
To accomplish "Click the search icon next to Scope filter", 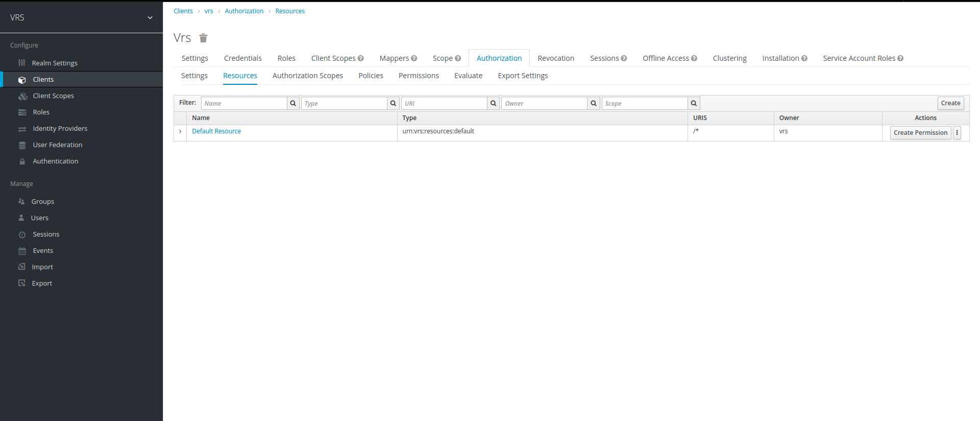I will (x=694, y=103).
